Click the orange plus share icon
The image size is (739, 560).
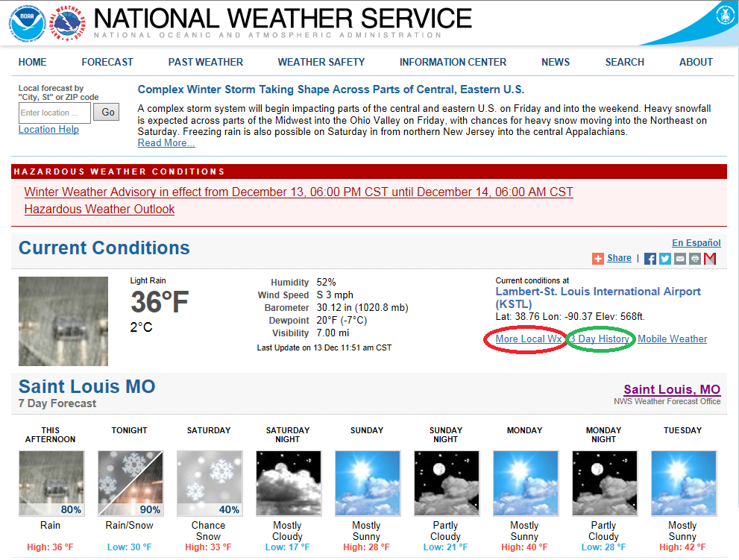coord(597,258)
